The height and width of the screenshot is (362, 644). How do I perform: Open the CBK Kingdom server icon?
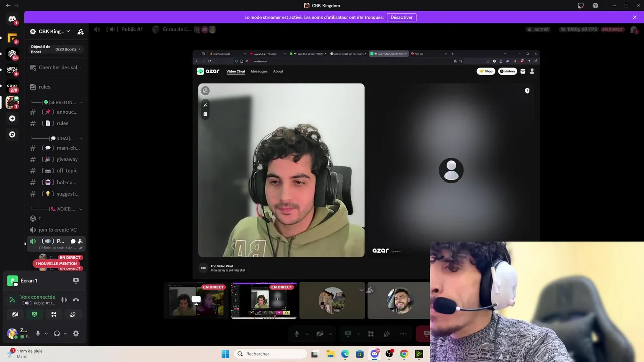(12, 102)
